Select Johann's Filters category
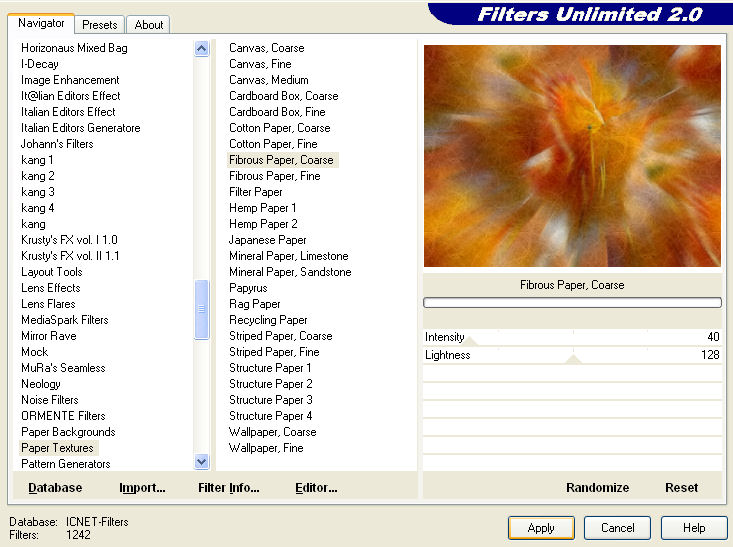The image size is (733, 547). pyautogui.click(x=57, y=144)
